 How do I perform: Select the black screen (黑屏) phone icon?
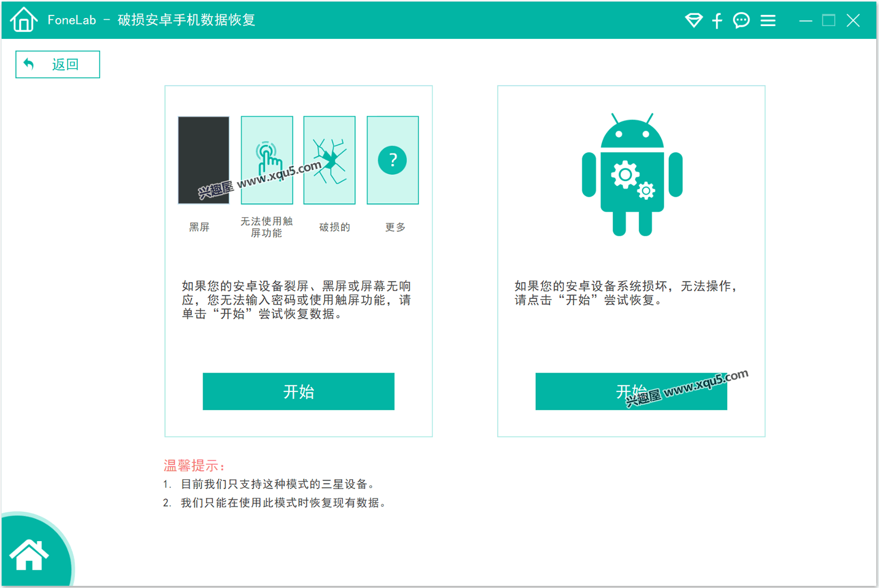pyautogui.click(x=204, y=160)
